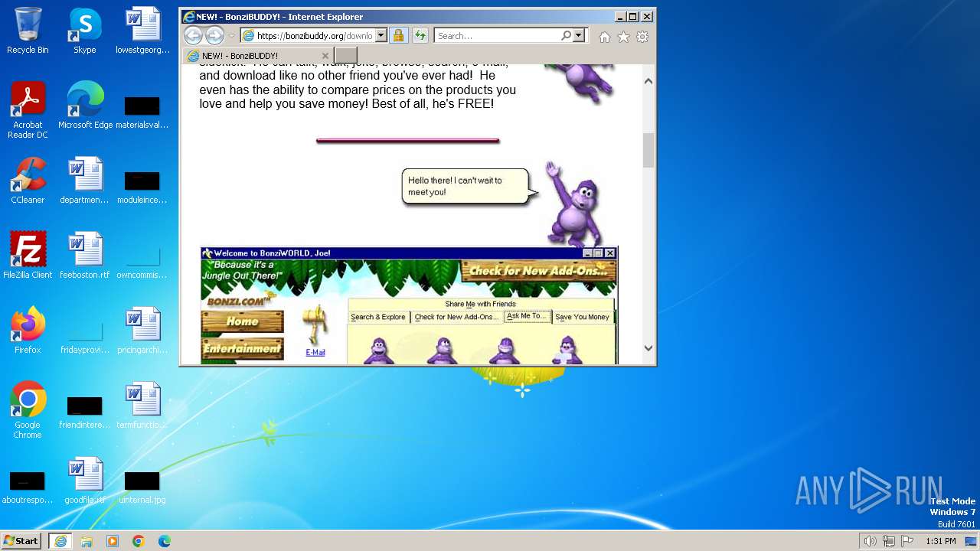Close the NEW! - BonziBUDDY! tab

point(325,56)
